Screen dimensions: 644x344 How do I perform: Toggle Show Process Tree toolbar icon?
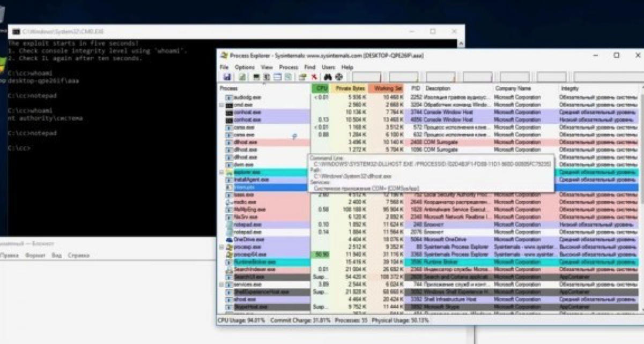coord(267,77)
